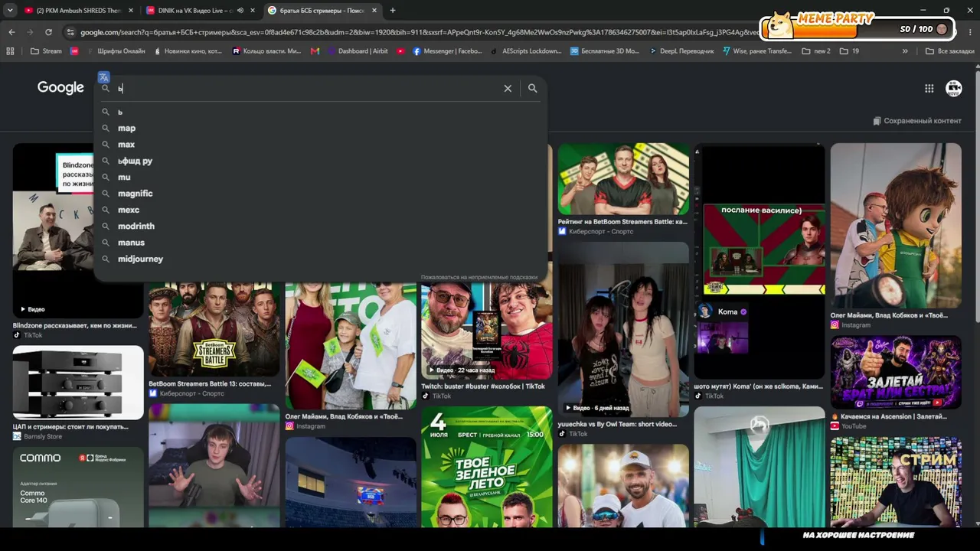The height and width of the screenshot is (551, 980).
Task: Pick the 'ьфшд ру' suggestion
Action: [320, 161]
